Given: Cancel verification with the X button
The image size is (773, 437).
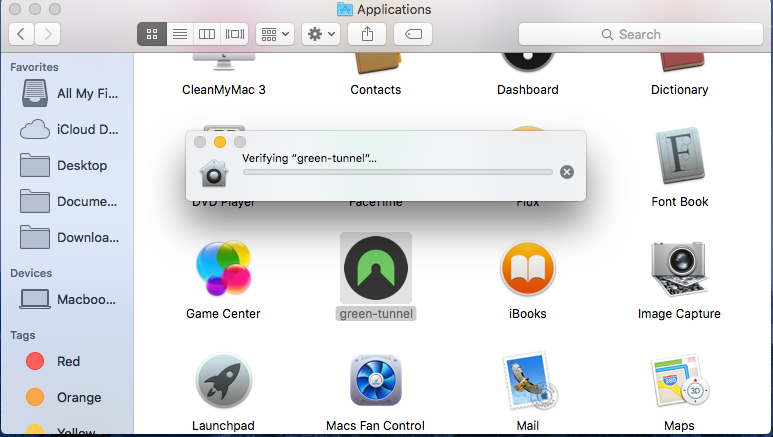Looking at the screenshot, I should tap(567, 172).
